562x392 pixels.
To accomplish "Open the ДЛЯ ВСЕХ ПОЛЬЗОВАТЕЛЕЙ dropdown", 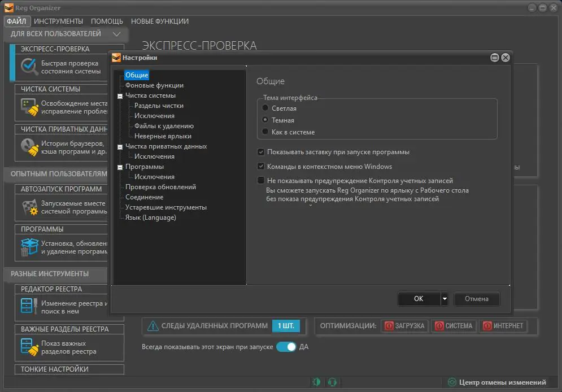I will click(117, 34).
